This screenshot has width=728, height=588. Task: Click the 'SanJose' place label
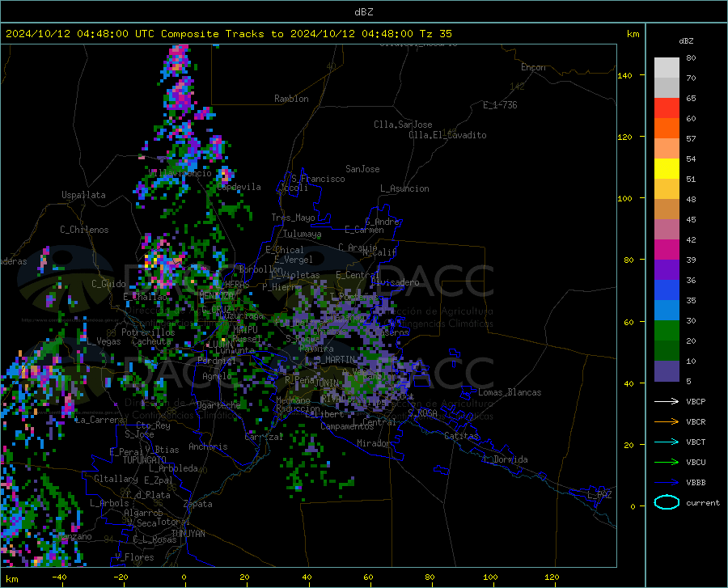362,169
